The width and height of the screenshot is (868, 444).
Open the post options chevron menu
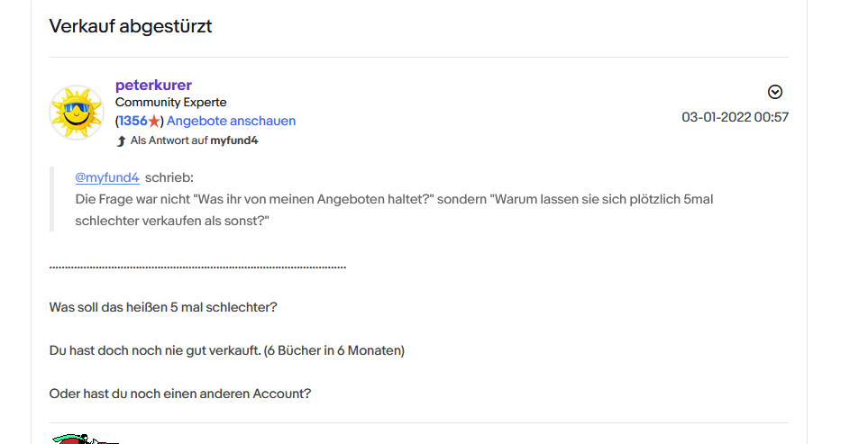[774, 92]
